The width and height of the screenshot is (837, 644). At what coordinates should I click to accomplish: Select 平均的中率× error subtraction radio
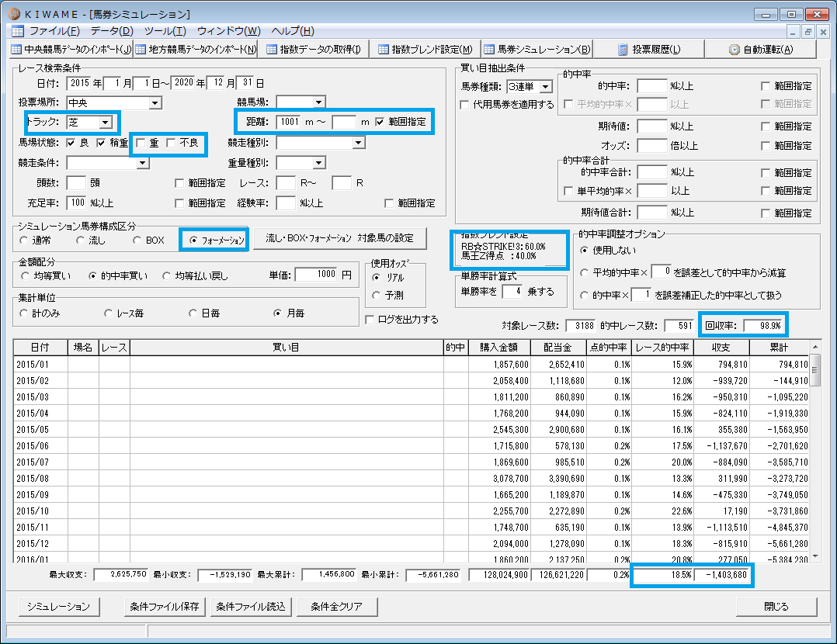584,272
